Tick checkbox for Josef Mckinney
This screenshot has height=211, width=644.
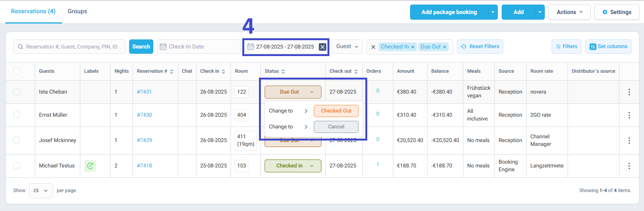pos(17,140)
